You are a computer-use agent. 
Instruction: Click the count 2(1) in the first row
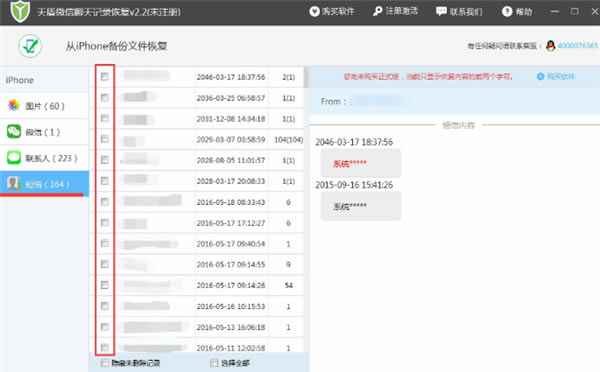click(x=289, y=77)
